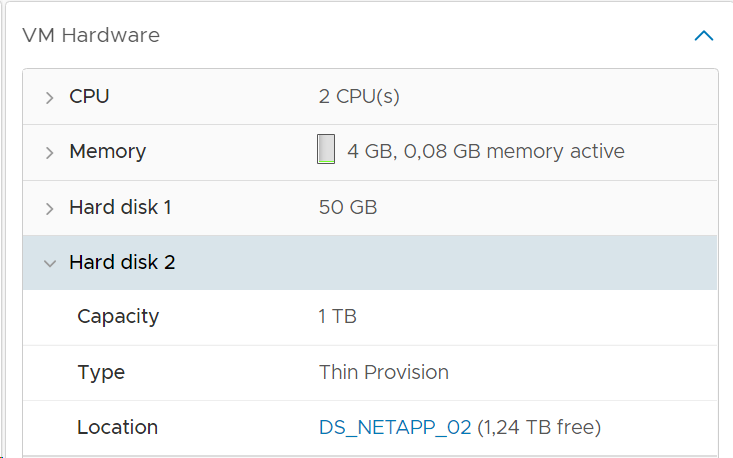This screenshot has width=733, height=458.
Task: Expand the CPU row chevron
Action: [x=50, y=98]
